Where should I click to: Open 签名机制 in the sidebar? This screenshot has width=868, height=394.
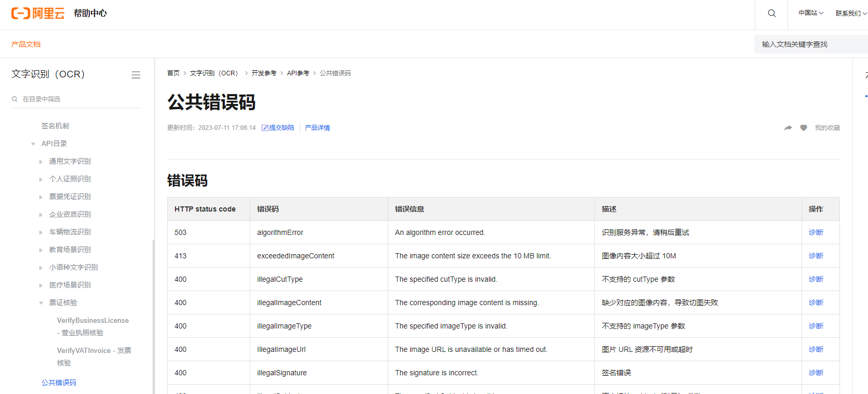[55, 126]
